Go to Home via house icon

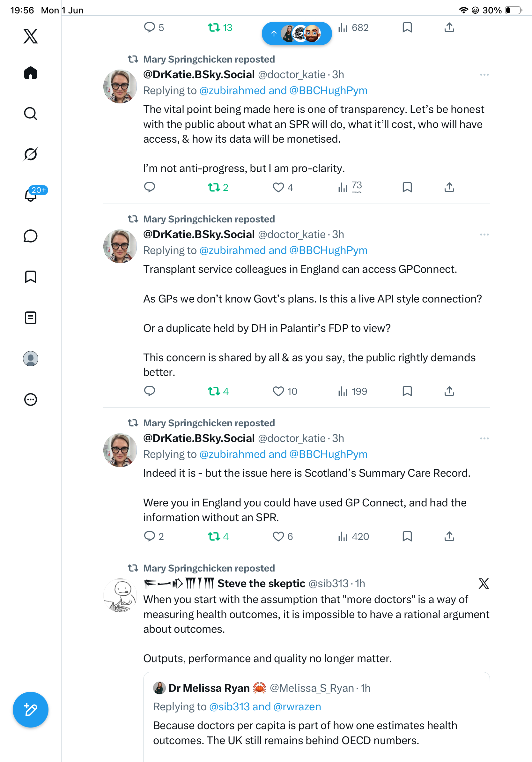[x=31, y=73]
